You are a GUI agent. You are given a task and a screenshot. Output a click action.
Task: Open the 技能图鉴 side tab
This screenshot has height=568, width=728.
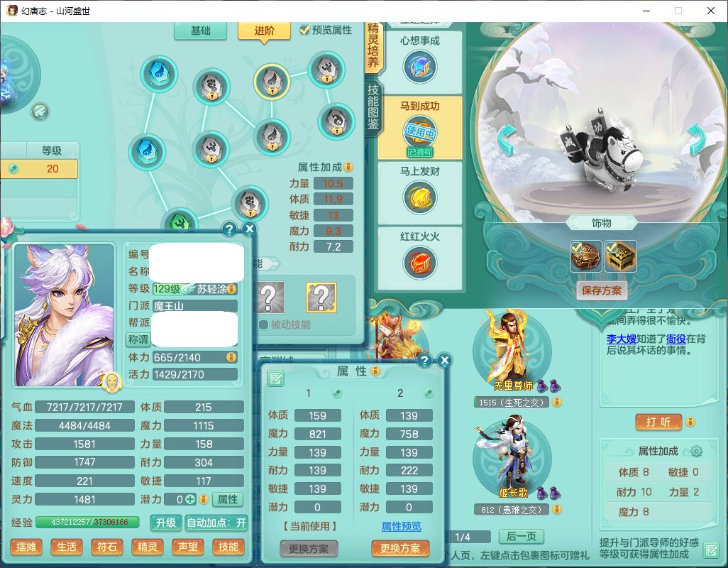click(373, 106)
